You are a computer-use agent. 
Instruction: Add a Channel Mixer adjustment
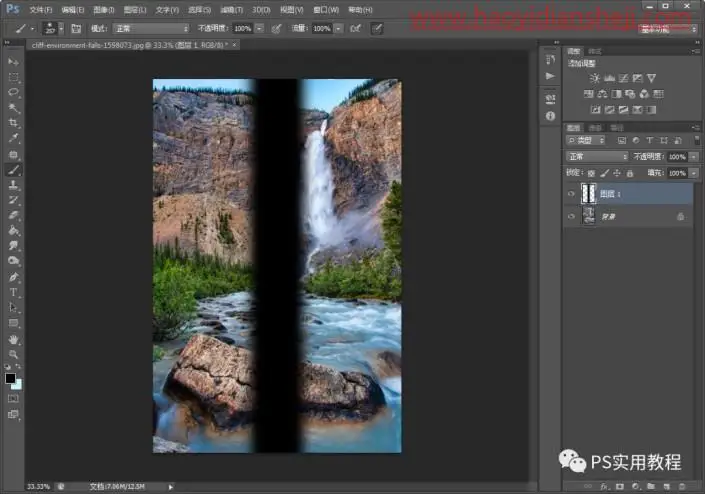[x=644, y=94]
